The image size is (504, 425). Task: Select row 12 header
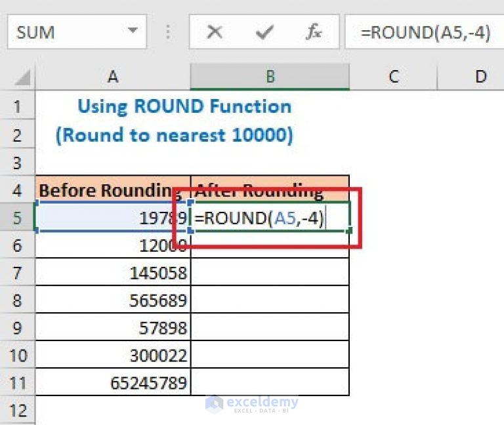(x=17, y=410)
